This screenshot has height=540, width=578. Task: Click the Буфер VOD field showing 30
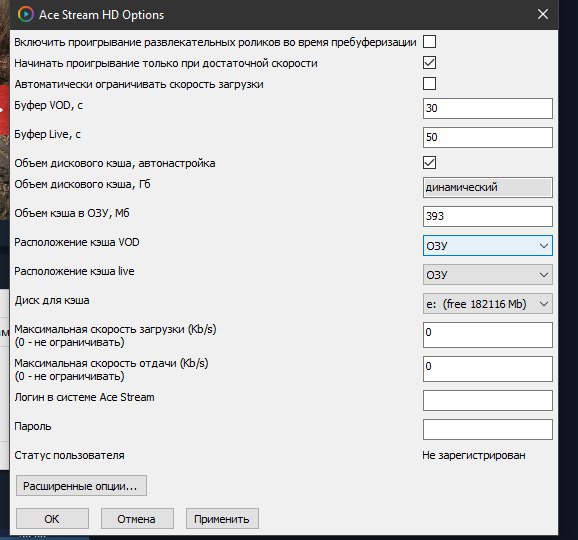pos(488,108)
